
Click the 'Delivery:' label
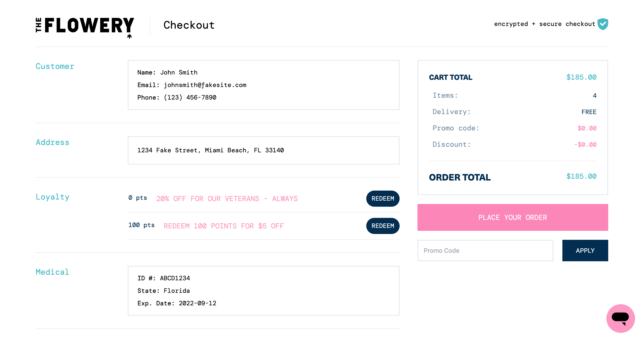coord(451,112)
